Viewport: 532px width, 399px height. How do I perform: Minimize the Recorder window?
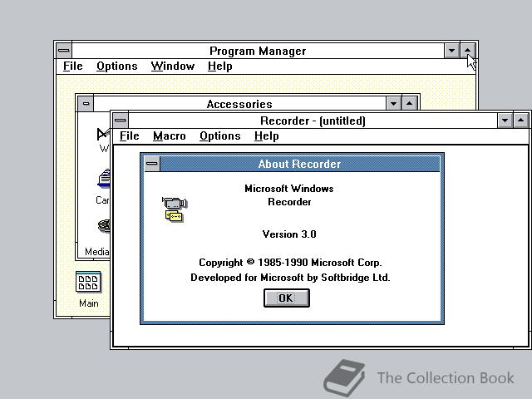(505, 120)
